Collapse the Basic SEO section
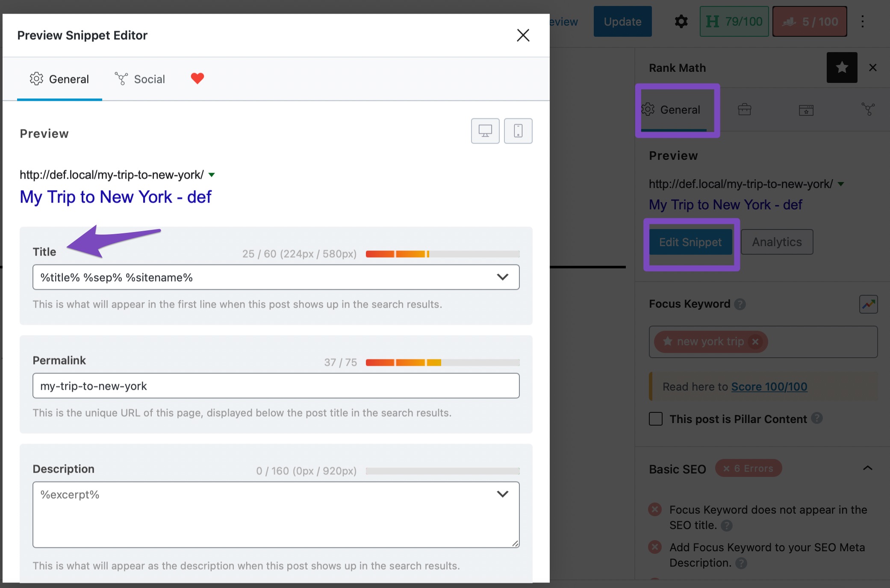This screenshot has height=588, width=890. click(867, 469)
